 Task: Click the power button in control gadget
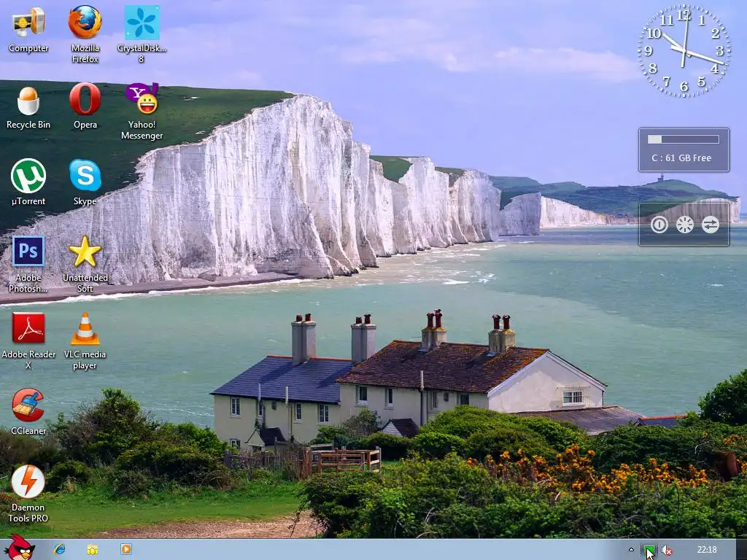coord(659,225)
